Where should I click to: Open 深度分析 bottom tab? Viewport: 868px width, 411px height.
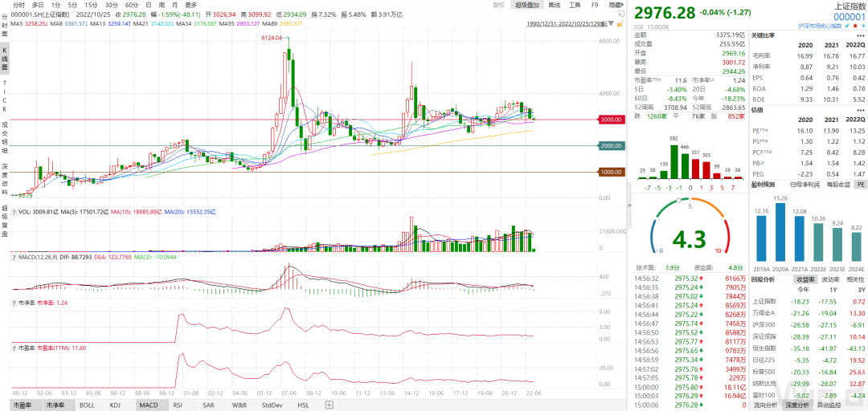pos(797,405)
